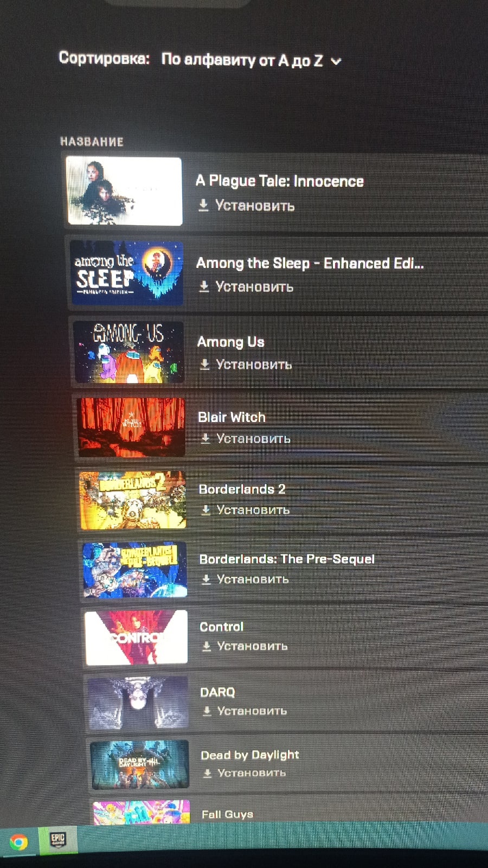Click the Fall Guys title
This screenshot has width=488, height=868.
tap(227, 814)
